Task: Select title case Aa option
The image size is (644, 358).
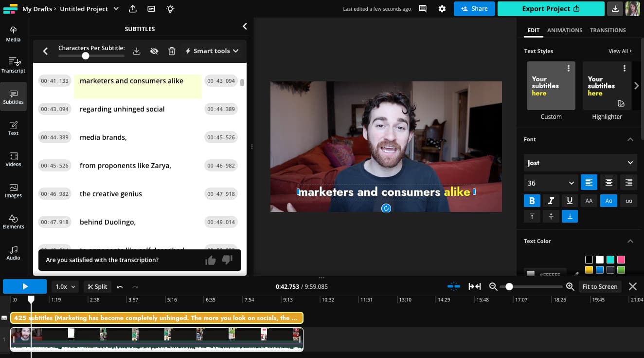Action: 609,201
